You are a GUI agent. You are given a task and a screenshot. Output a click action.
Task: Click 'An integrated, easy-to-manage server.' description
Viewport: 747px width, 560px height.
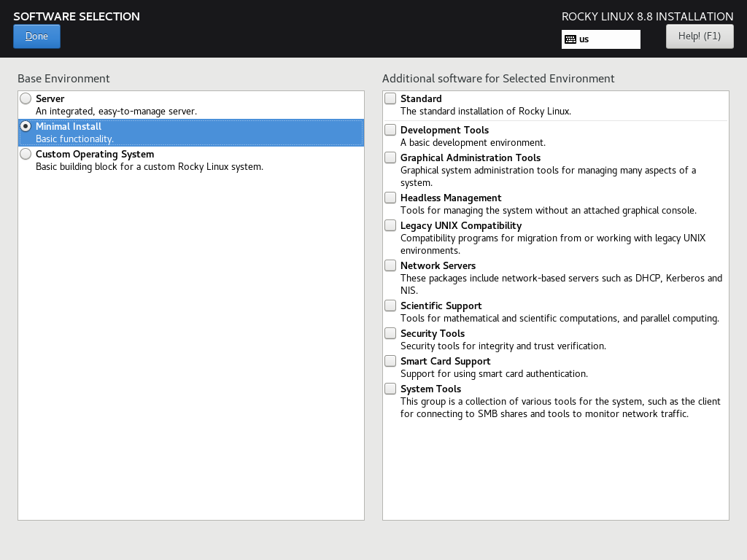(x=116, y=112)
